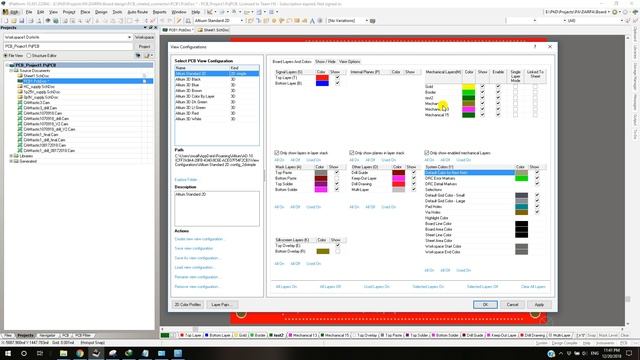Click the Apply button

click(539, 304)
